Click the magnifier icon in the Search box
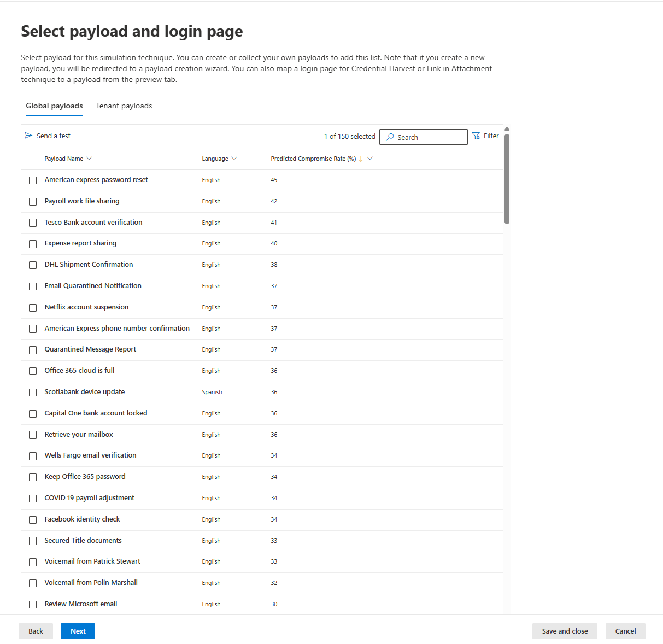 390,137
